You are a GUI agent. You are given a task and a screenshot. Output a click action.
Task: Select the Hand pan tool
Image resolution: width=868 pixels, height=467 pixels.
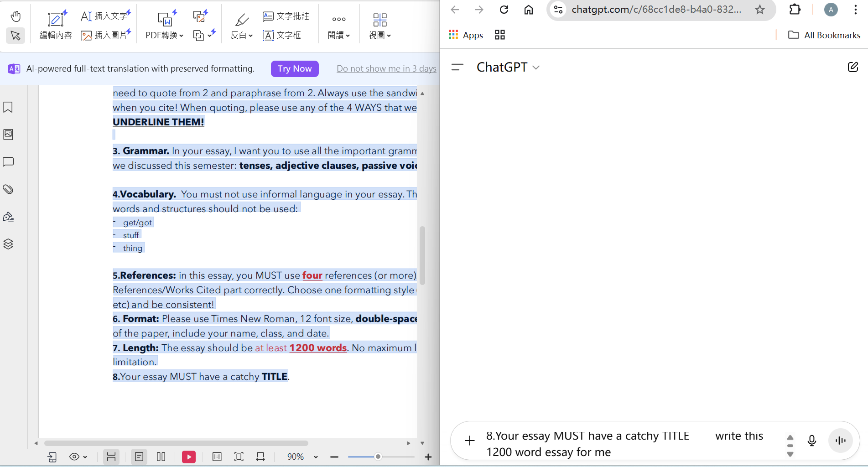click(16, 16)
